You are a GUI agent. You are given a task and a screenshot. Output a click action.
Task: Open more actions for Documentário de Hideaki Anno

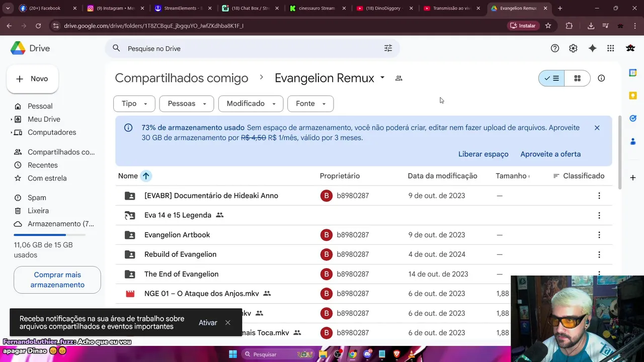(599, 196)
